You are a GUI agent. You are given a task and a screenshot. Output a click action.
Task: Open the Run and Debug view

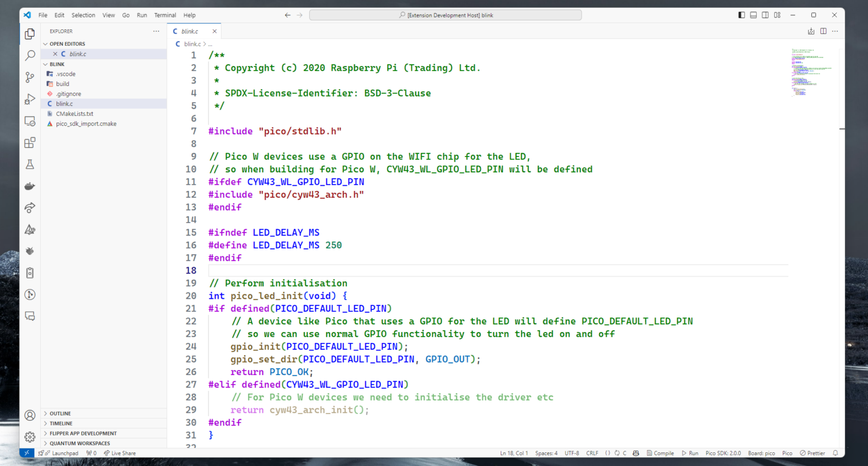pos(28,99)
